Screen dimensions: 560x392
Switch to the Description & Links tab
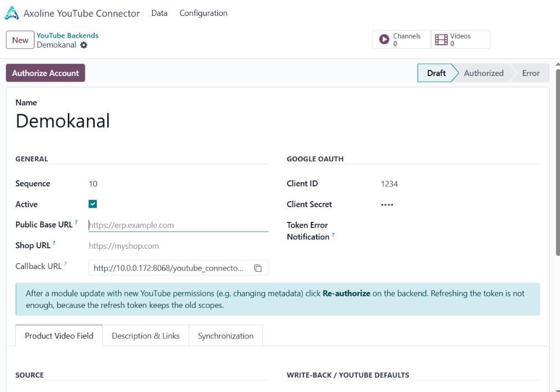click(145, 336)
